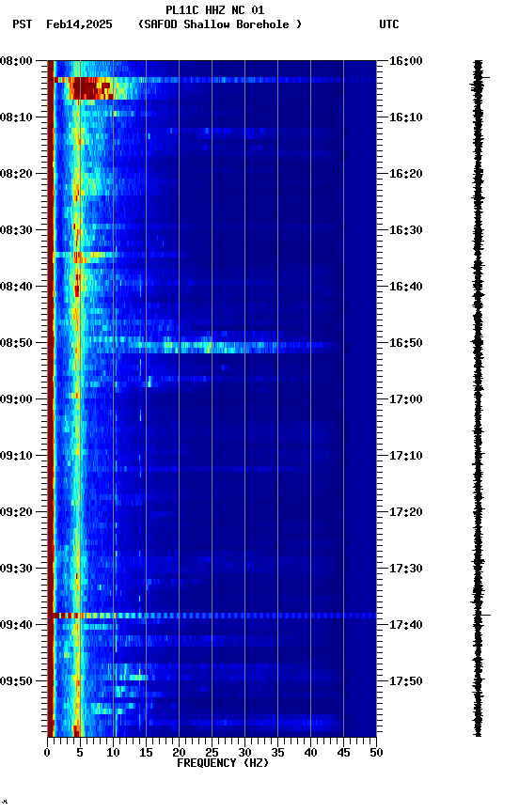The width and height of the screenshot is (519, 812).
Task: Click the 09:20 PST time label
Action: (16, 512)
